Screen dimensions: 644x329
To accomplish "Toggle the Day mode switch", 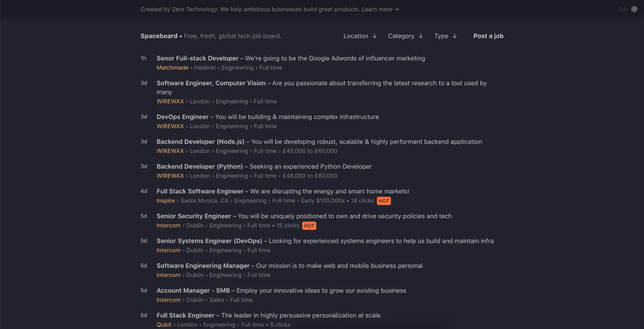I will point(634,9).
